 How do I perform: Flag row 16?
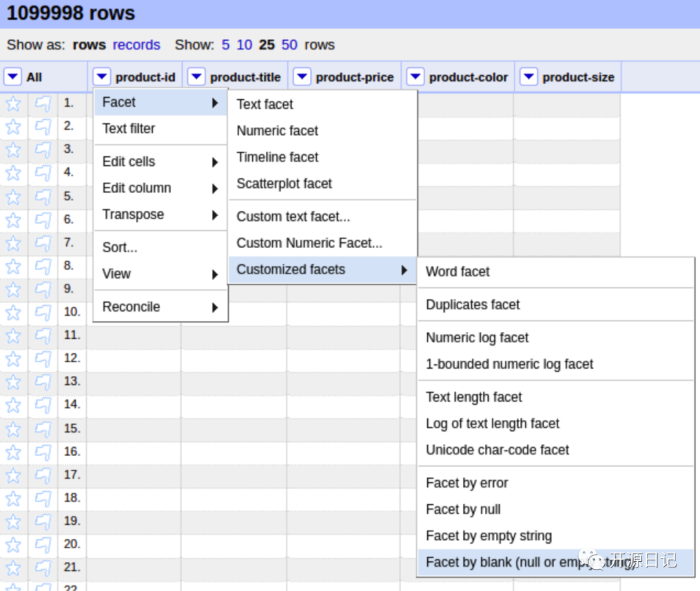pos(43,452)
